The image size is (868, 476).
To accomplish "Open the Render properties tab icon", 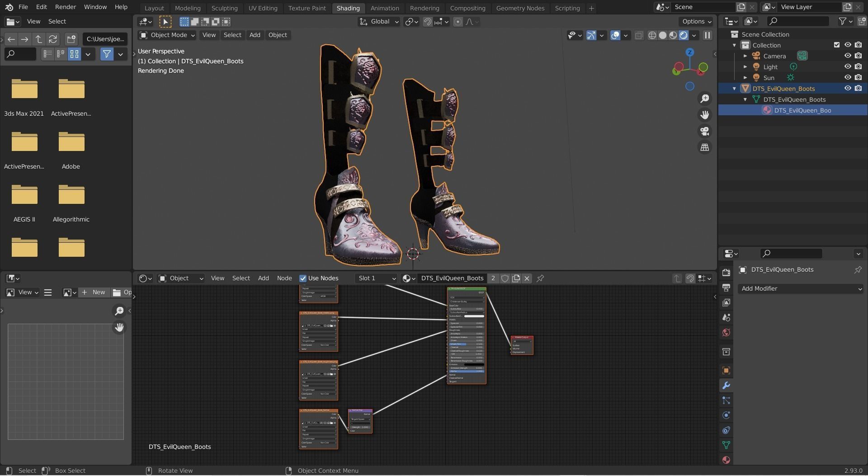I will [726, 273].
